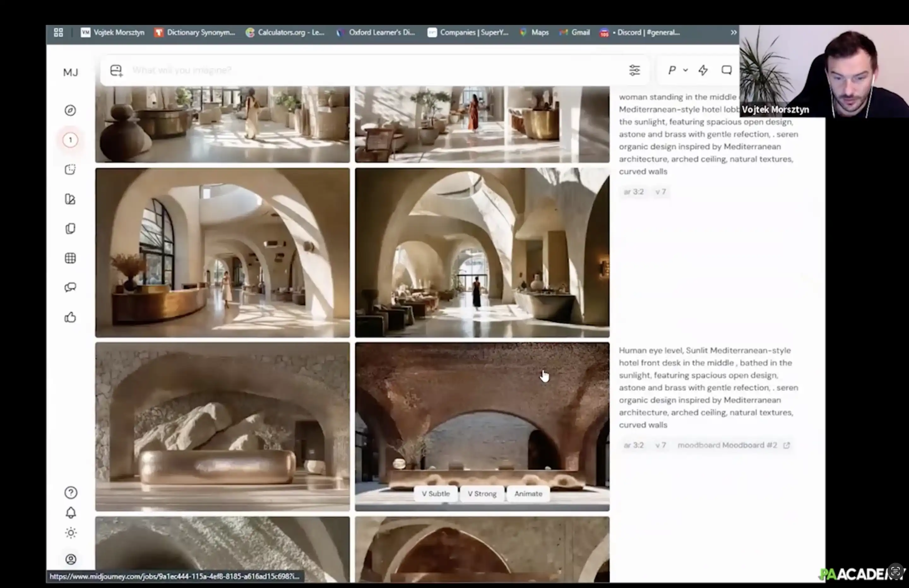Click the Explore compass icon in sidebar
The image size is (909, 588).
(70, 110)
